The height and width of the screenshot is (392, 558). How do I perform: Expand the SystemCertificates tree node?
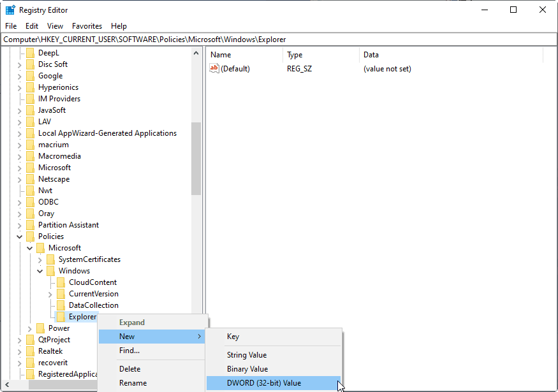click(40, 259)
